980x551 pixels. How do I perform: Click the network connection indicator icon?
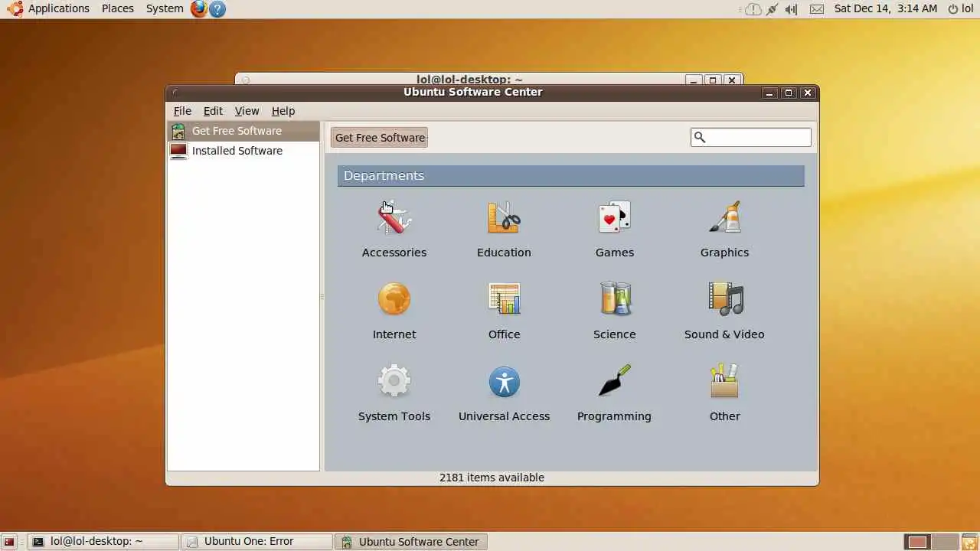point(772,9)
